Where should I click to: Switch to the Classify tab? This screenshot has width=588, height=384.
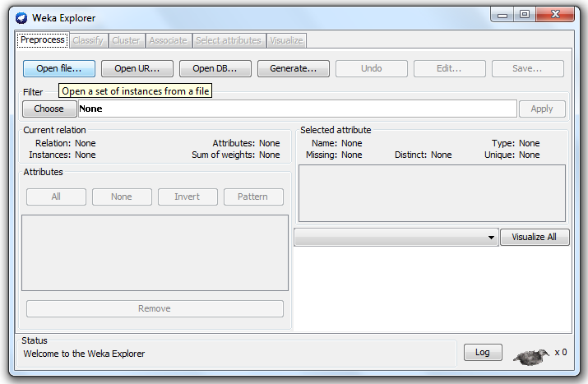click(x=88, y=40)
